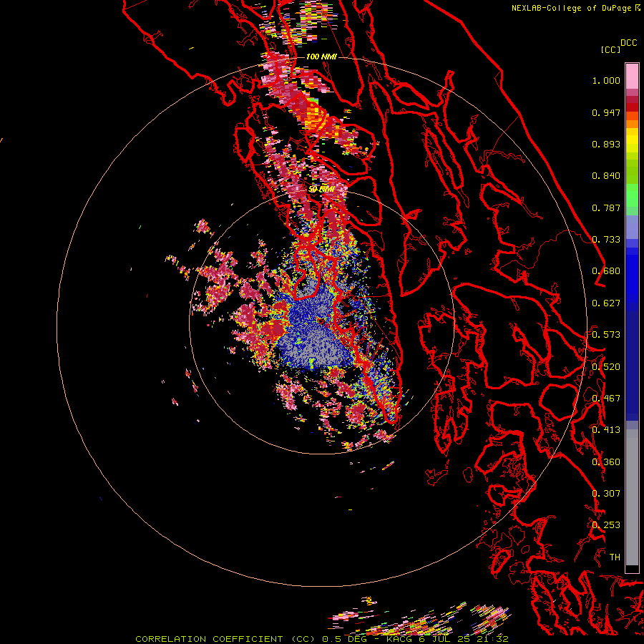The height and width of the screenshot is (644, 644).
Task: Click the 100 NMI range ring label
Action: click(321, 57)
